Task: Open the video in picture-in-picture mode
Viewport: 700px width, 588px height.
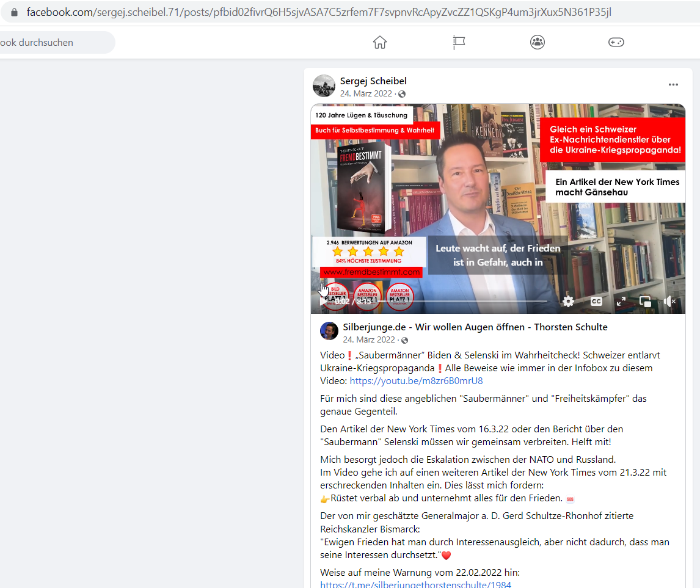Action: click(x=645, y=302)
